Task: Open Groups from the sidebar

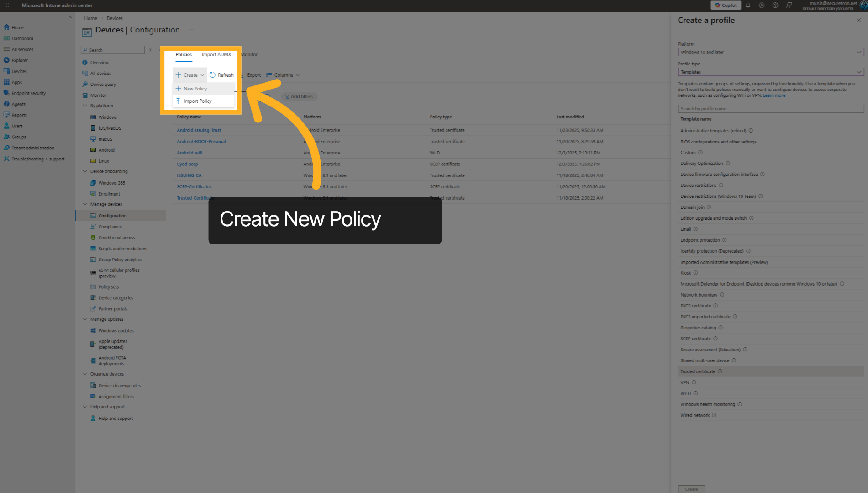Action: click(19, 137)
